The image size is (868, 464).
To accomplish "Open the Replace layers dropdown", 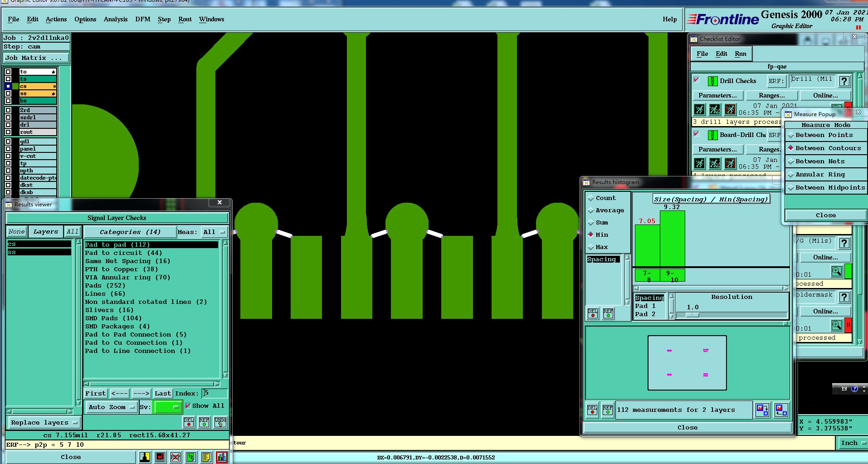I will tap(44, 423).
